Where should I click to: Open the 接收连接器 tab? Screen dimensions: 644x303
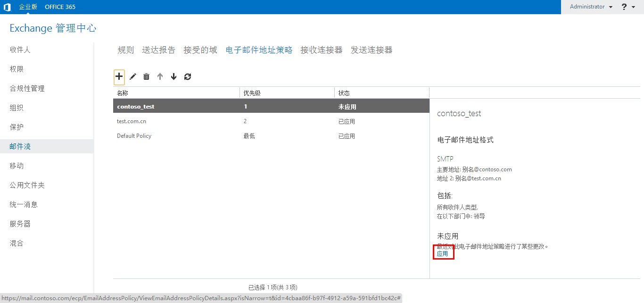click(x=322, y=50)
